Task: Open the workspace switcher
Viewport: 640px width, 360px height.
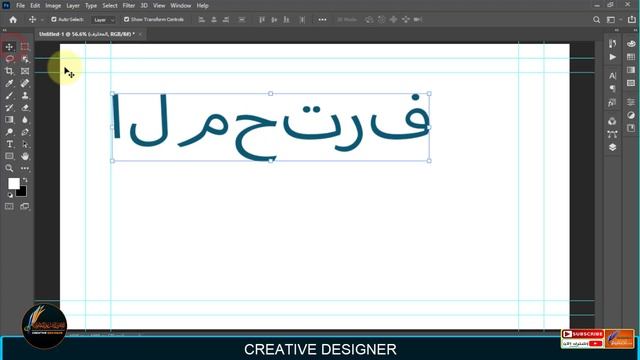Action: (611, 20)
